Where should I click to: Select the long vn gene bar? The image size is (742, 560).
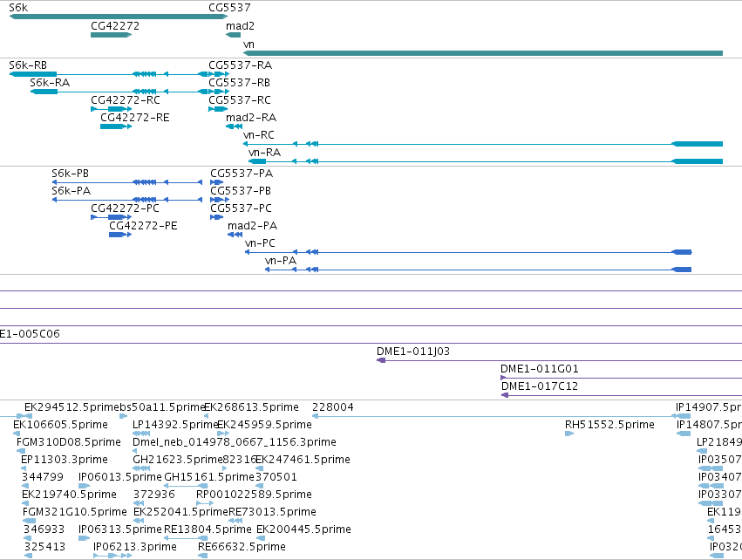pos(483,53)
